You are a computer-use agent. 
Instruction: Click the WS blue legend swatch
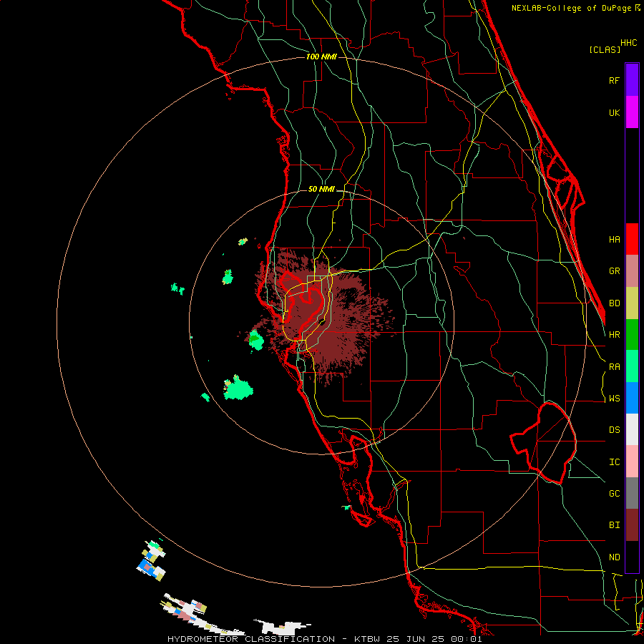(632, 398)
